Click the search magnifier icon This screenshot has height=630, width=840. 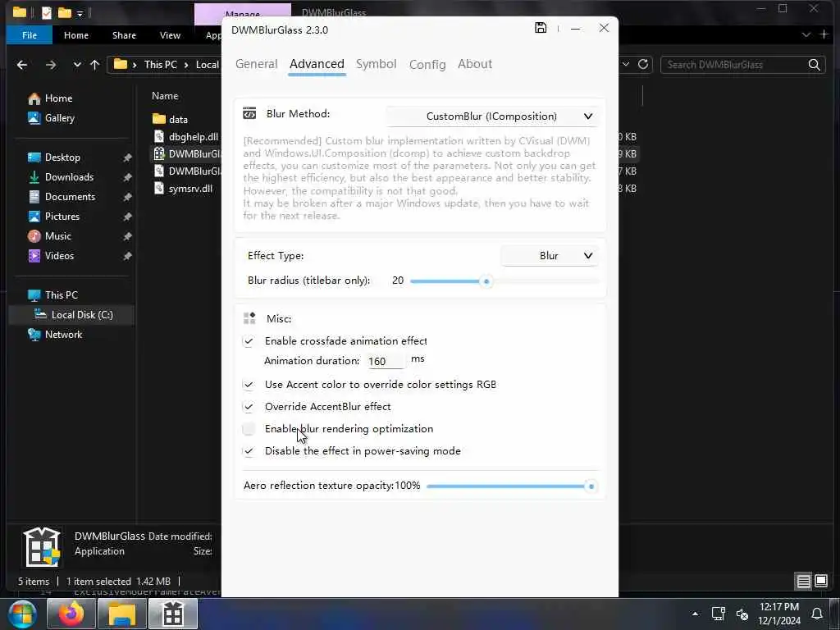click(x=815, y=65)
